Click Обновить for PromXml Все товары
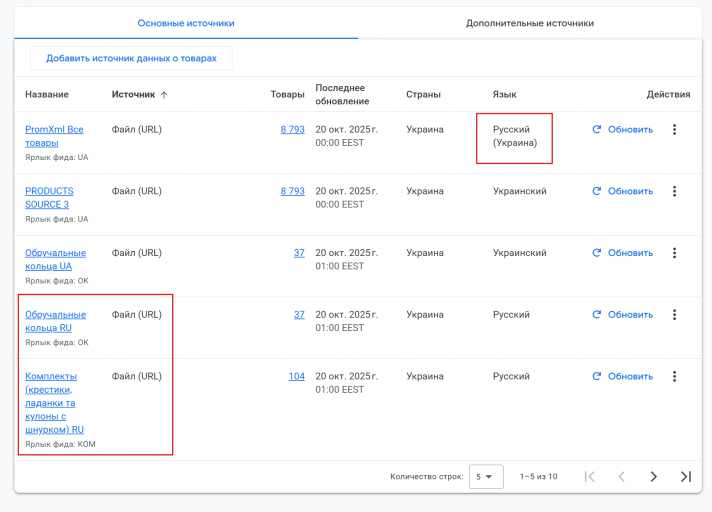The image size is (712, 512). pos(622,129)
